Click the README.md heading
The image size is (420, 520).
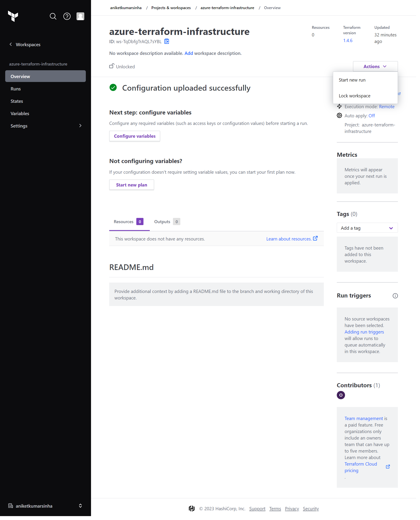click(x=133, y=270)
